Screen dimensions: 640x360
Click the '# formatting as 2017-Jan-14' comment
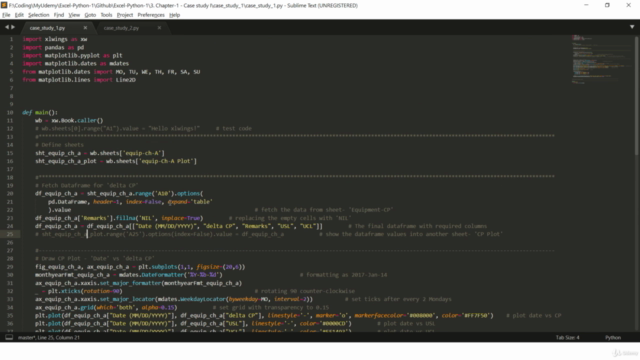coord(343,275)
